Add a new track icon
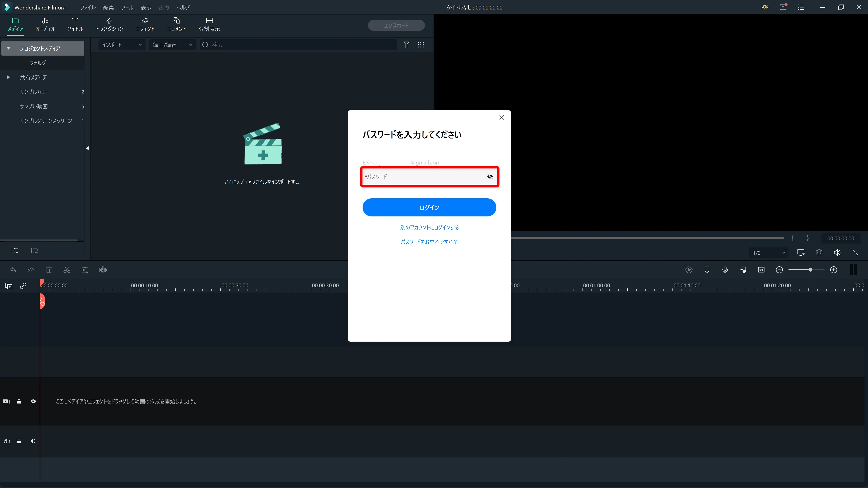The image size is (868, 488). (9, 286)
